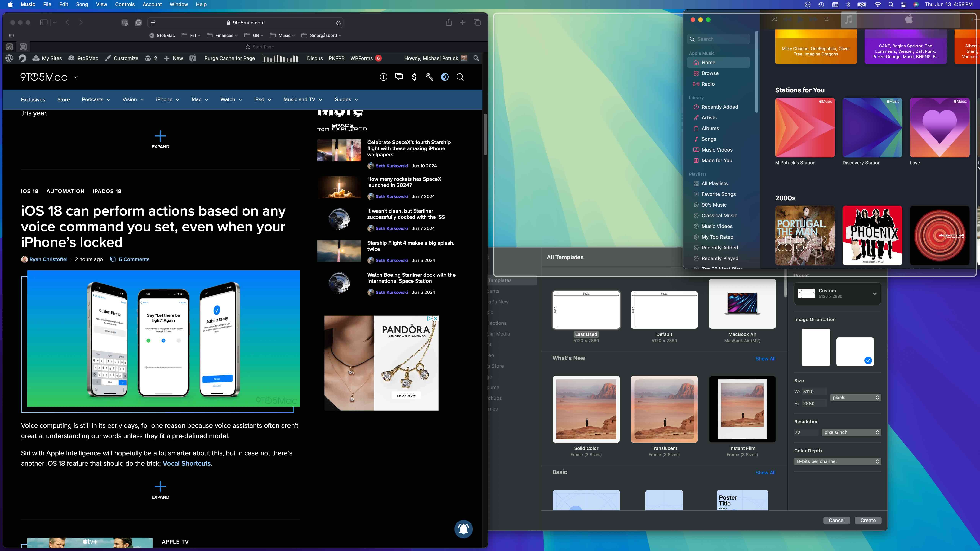Select the Radio icon in Apple Music
Viewport: 980px width, 551px height.
pyautogui.click(x=696, y=83)
